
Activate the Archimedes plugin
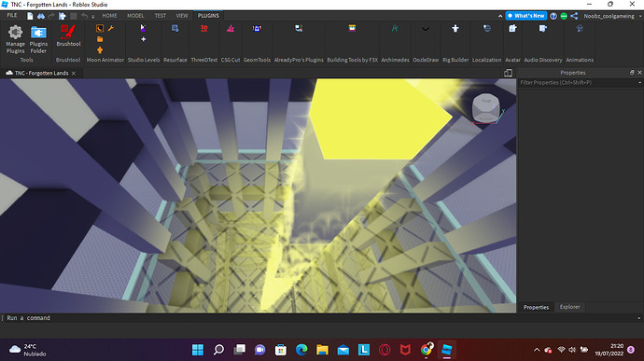395,28
